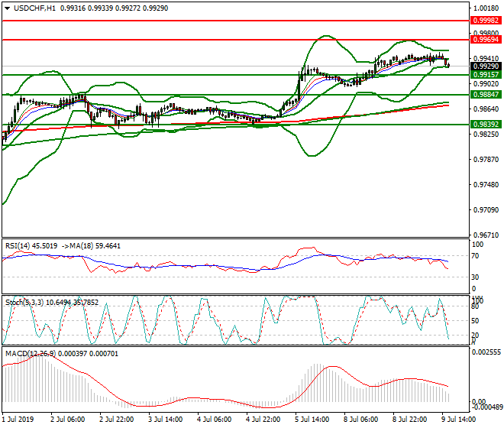
Task: Click the 0.98250 price scale value
Action: click(x=486, y=135)
